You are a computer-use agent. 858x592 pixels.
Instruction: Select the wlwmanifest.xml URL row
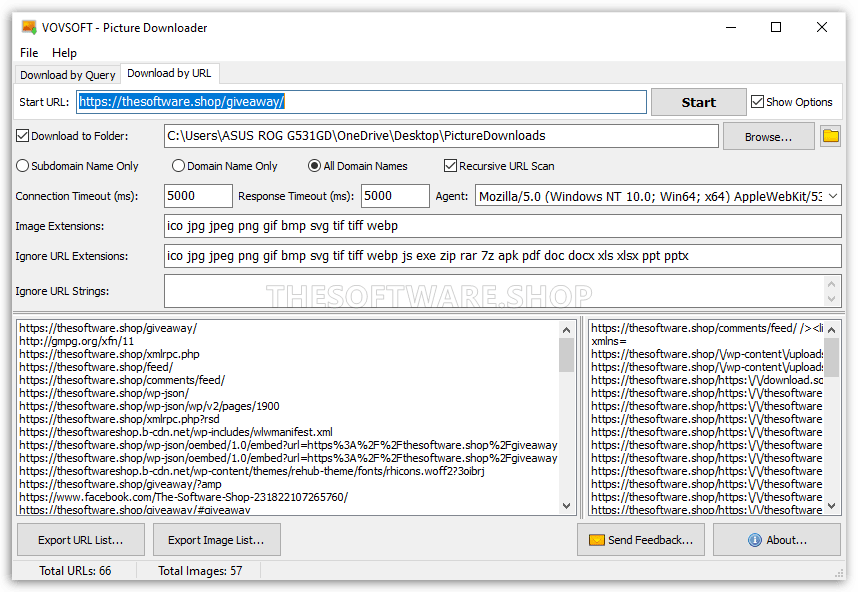click(x=176, y=432)
